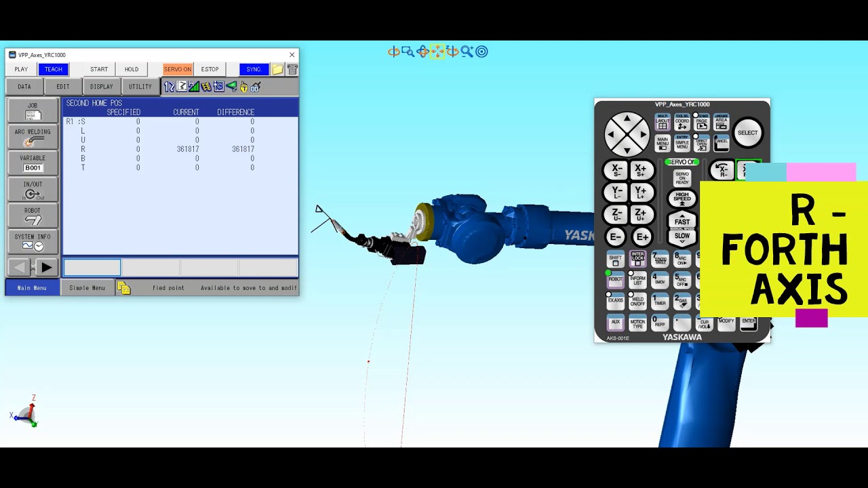Click the SELECT key on keypad
Screen dimensions: 868x488
point(748,133)
